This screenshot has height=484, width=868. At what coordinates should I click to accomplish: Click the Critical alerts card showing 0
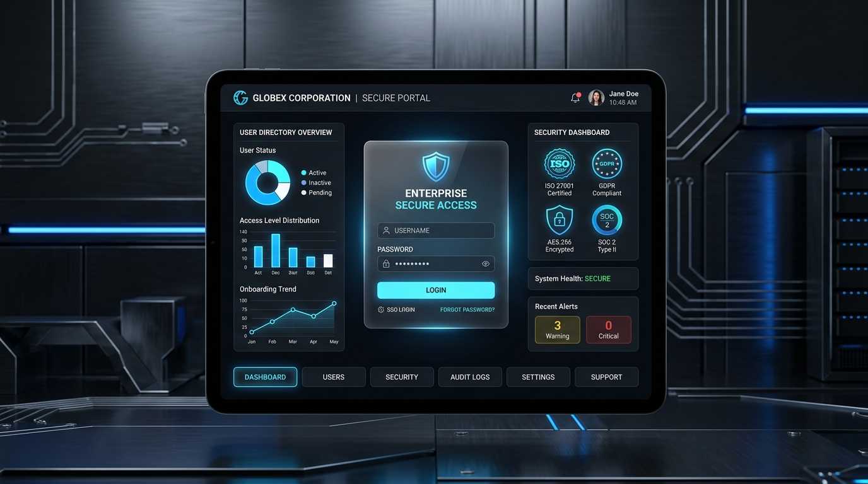click(x=609, y=330)
